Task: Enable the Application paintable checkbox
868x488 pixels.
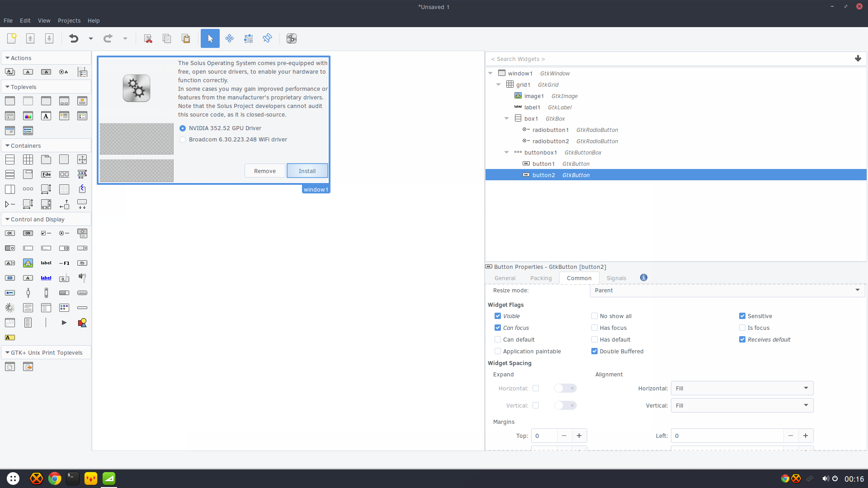Action: 498,351
